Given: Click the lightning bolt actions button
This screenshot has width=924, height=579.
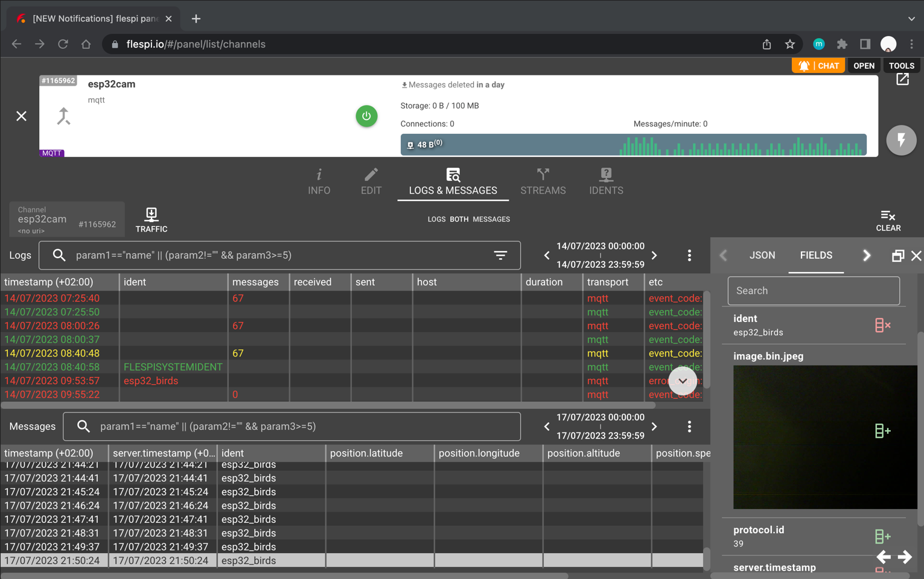Looking at the screenshot, I should [x=901, y=141].
